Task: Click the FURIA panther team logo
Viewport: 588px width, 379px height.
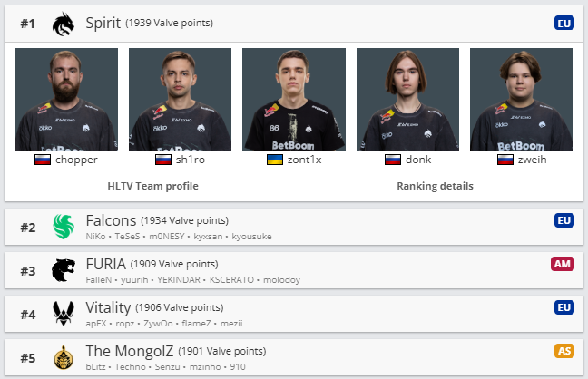Action: coord(64,270)
